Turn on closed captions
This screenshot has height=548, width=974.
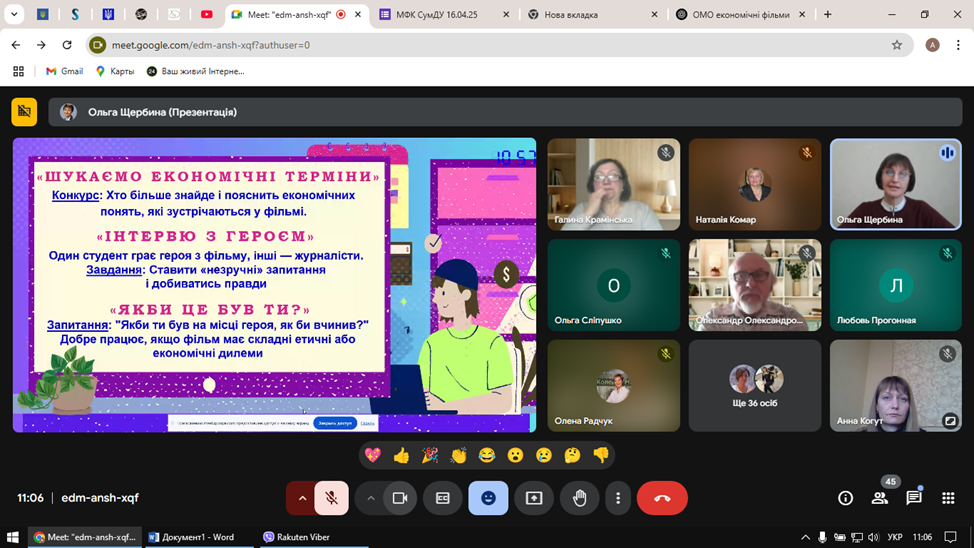443,498
